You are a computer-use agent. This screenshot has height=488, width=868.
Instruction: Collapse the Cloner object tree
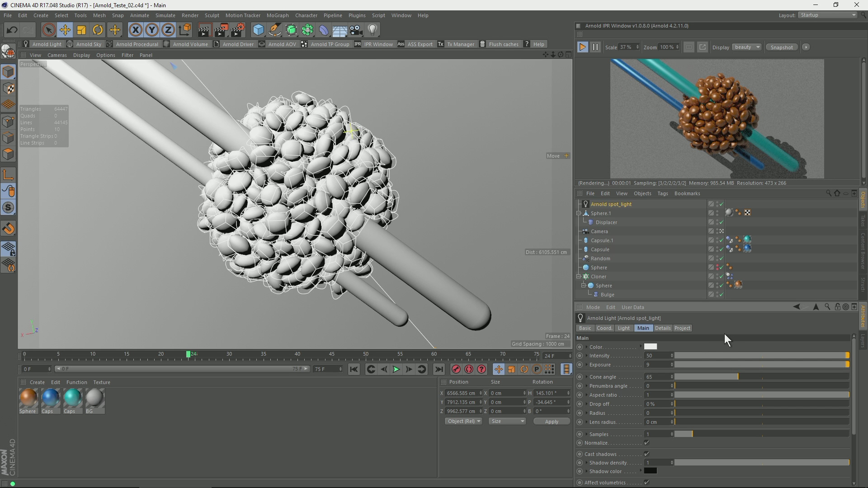pyautogui.click(x=579, y=277)
